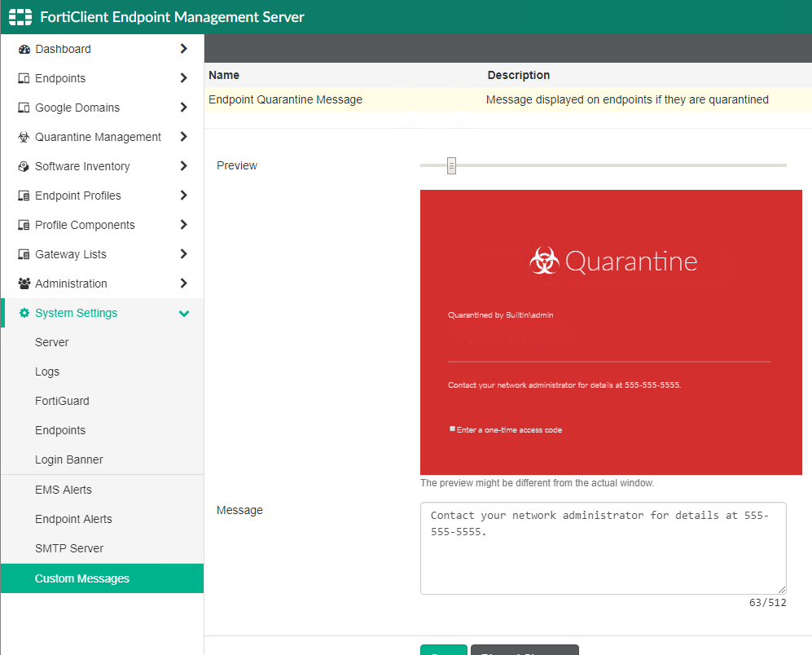The height and width of the screenshot is (655, 812).
Task: Open Endpoints under System Settings
Action: coord(102,431)
